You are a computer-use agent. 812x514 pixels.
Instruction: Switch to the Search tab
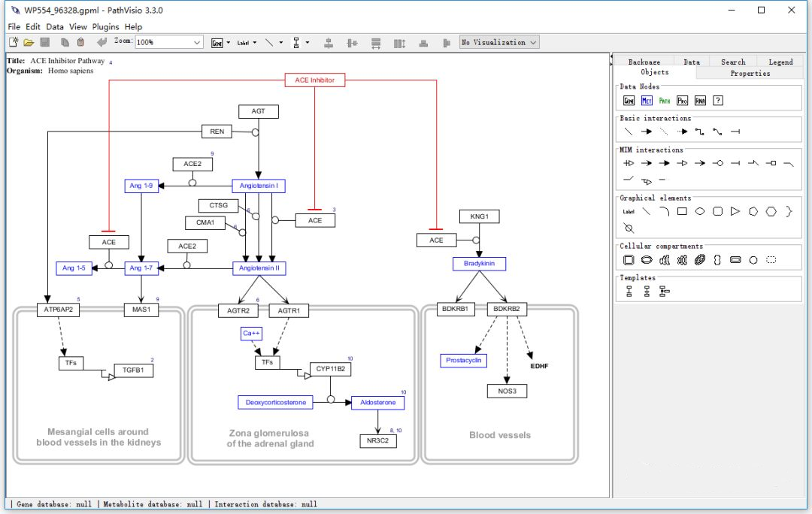(733, 62)
